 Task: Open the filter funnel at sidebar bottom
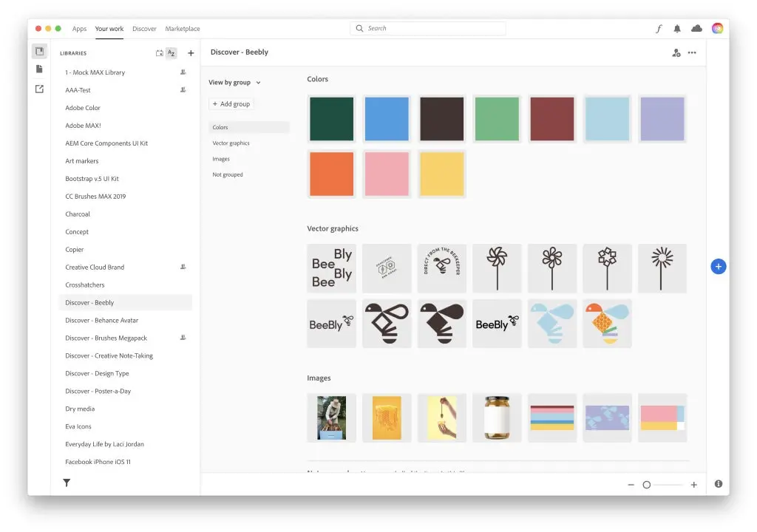[x=66, y=482]
